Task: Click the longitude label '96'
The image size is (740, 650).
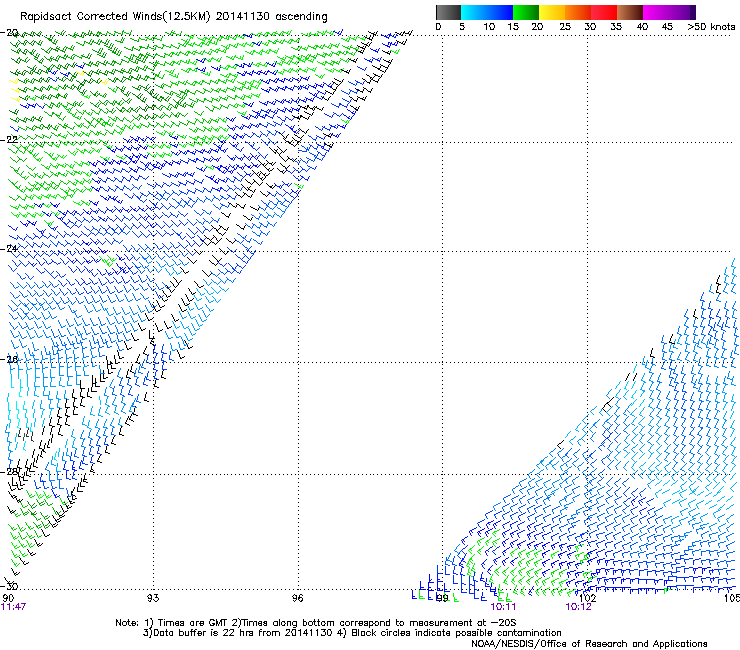Action: click(x=298, y=598)
